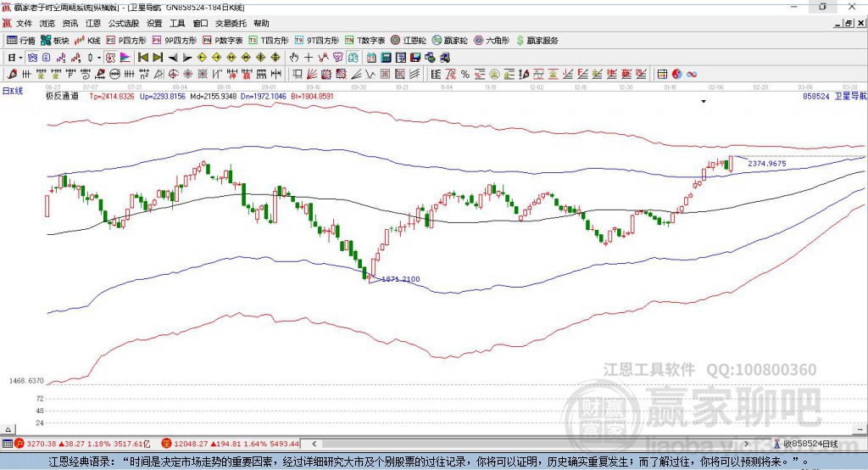Viewport: 868px width, 470px height.
Task: Jump to first bar icon
Action: 142,58
